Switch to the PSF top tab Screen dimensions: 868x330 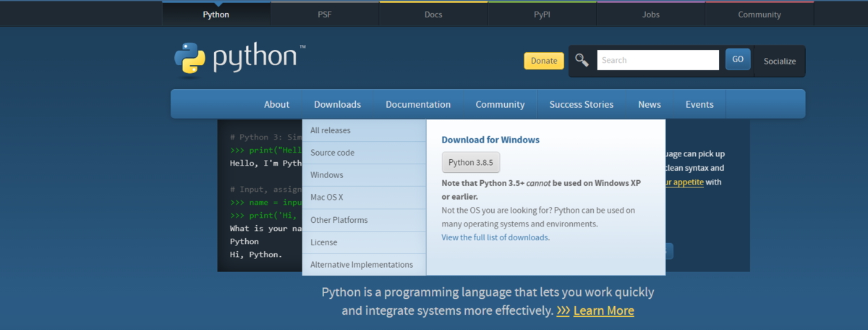pos(325,14)
